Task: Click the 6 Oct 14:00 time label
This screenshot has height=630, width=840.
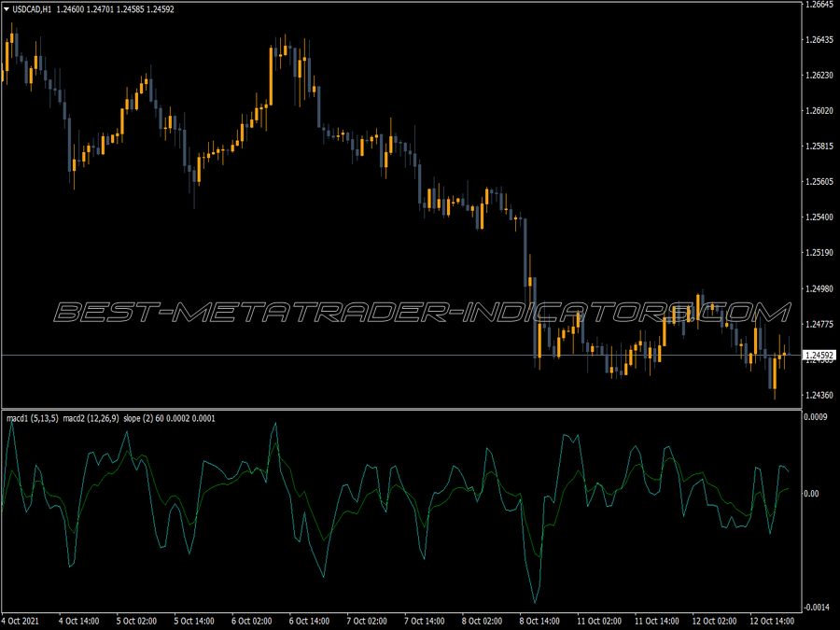Action: pos(309,621)
